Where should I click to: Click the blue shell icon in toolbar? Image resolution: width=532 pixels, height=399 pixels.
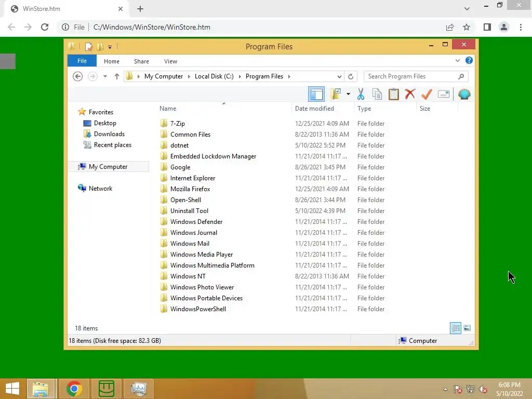point(464,94)
